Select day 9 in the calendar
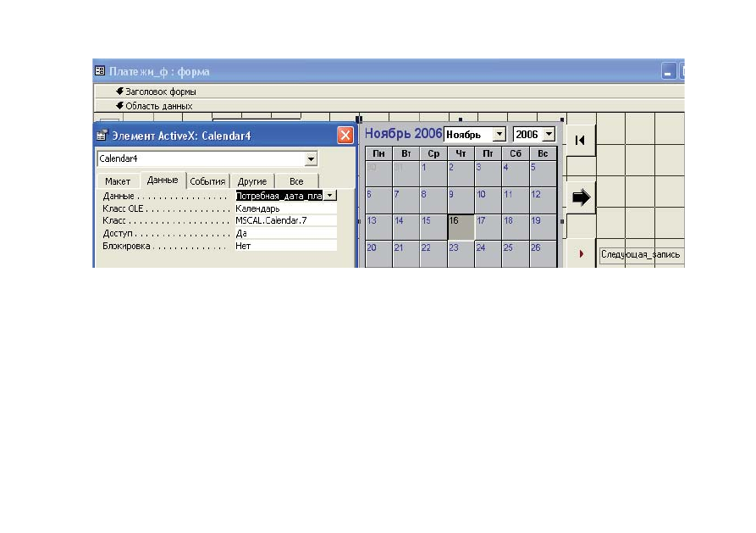This screenshot has width=756, height=533. pos(461,200)
